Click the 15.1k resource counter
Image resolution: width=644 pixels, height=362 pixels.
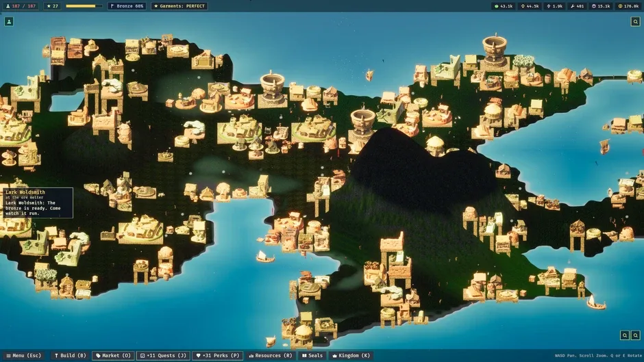pos(601,6)
